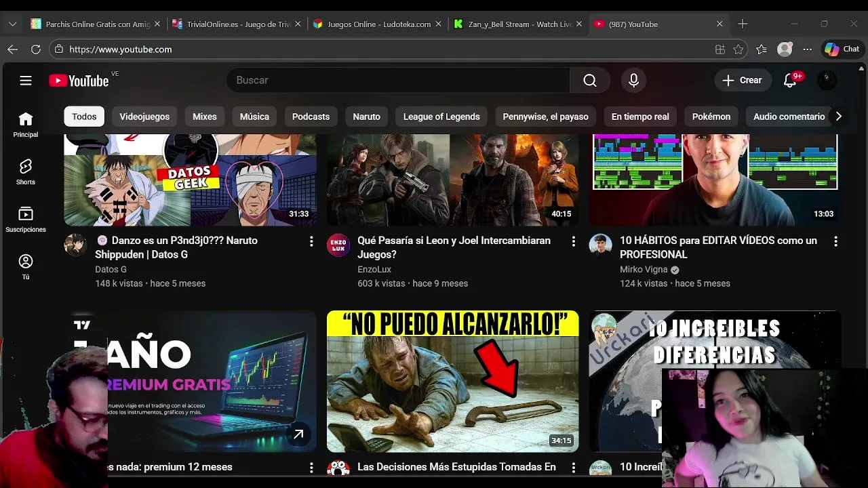Select the Todos filter chip
868x488 pixels.
coord(84,117)
